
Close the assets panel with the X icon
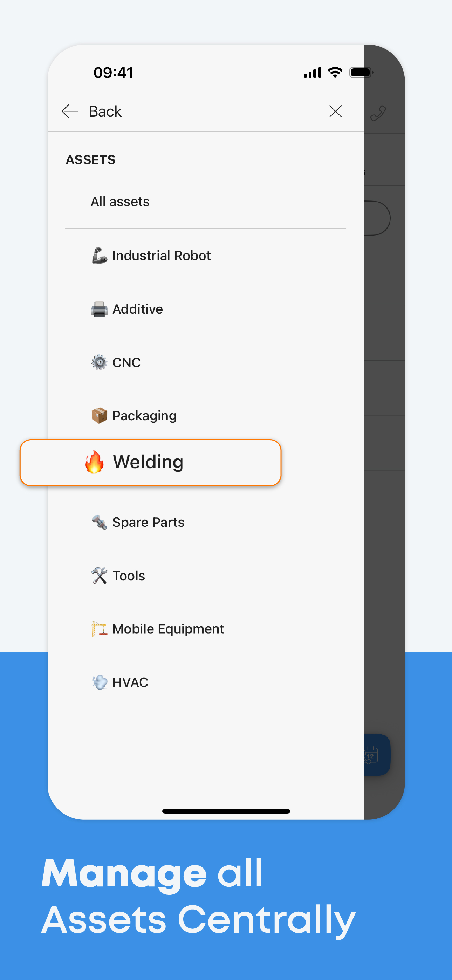(x=335, y=111)
